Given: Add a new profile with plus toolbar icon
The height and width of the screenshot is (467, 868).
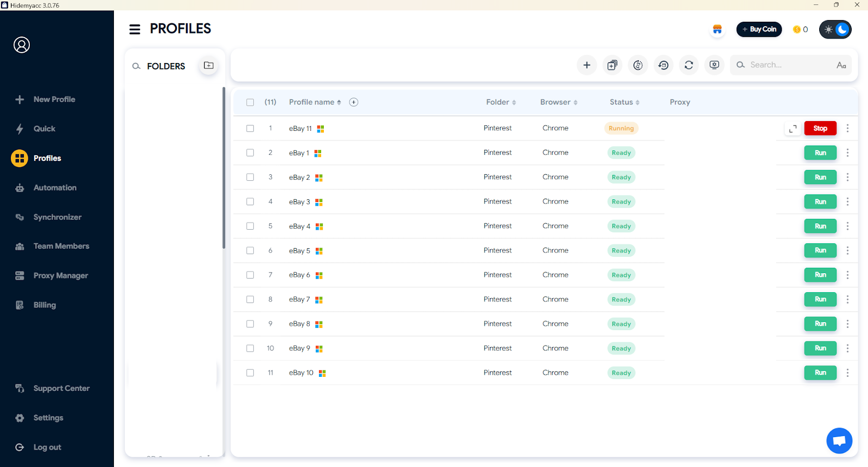Looking at the screenshot, I should pyautogui.click(x=586, y=65).
